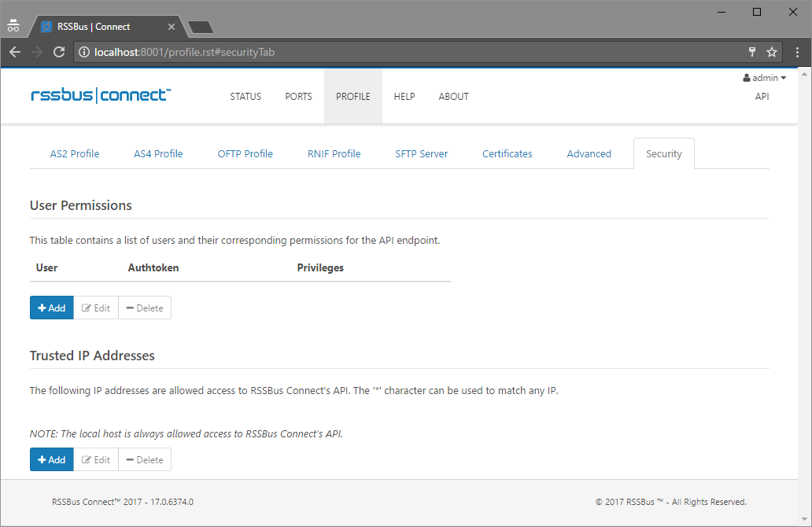Click the site info icon in address bar

point(84,52)
